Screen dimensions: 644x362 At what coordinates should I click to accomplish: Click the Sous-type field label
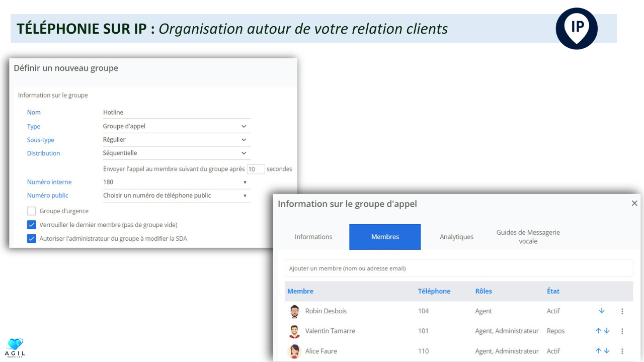[41, 140]
